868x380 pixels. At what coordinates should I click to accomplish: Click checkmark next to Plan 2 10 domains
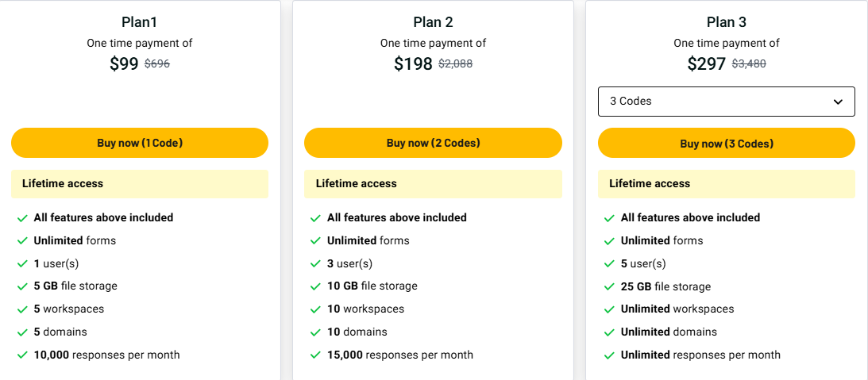(316, 332)
